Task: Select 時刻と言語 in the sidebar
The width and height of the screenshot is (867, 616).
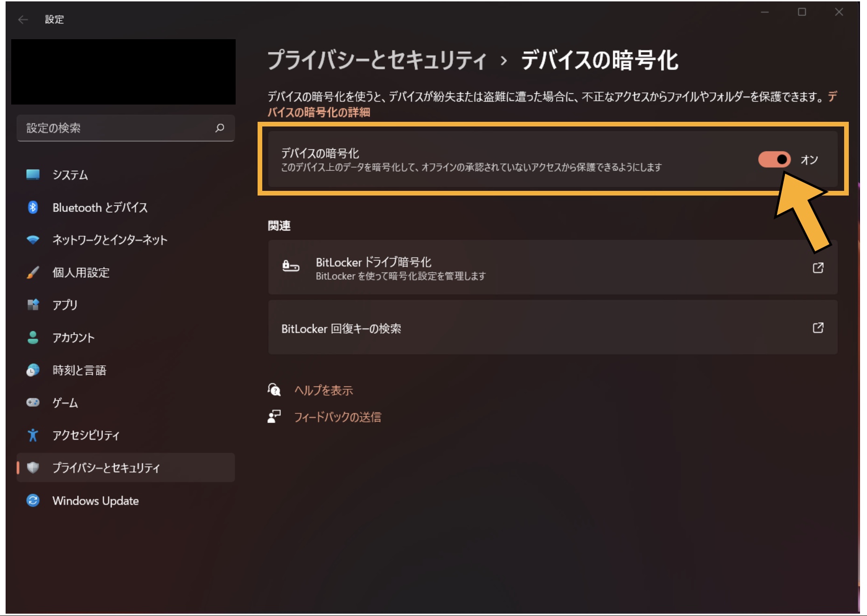Action: point(79,370)
